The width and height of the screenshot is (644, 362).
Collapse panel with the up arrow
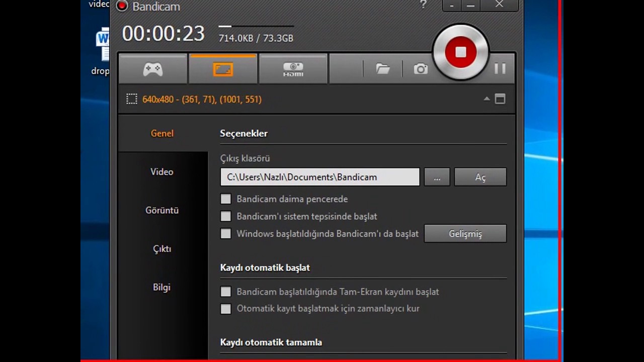click(487, 99)
